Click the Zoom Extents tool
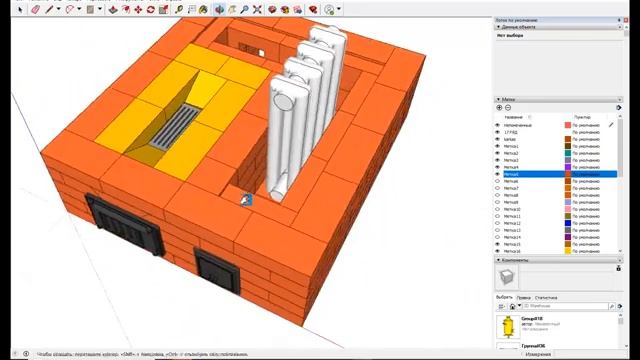This screenshot has width=640, height=360. click(257, 9)
